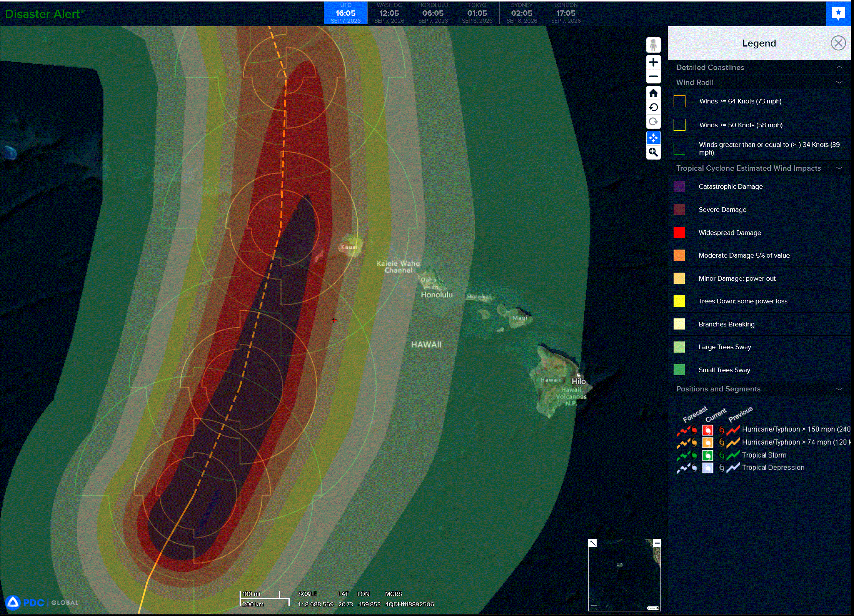The image size is (854, 616).
Task: Click the current Tropical Depression icon
Action: (x=707, y=468)
